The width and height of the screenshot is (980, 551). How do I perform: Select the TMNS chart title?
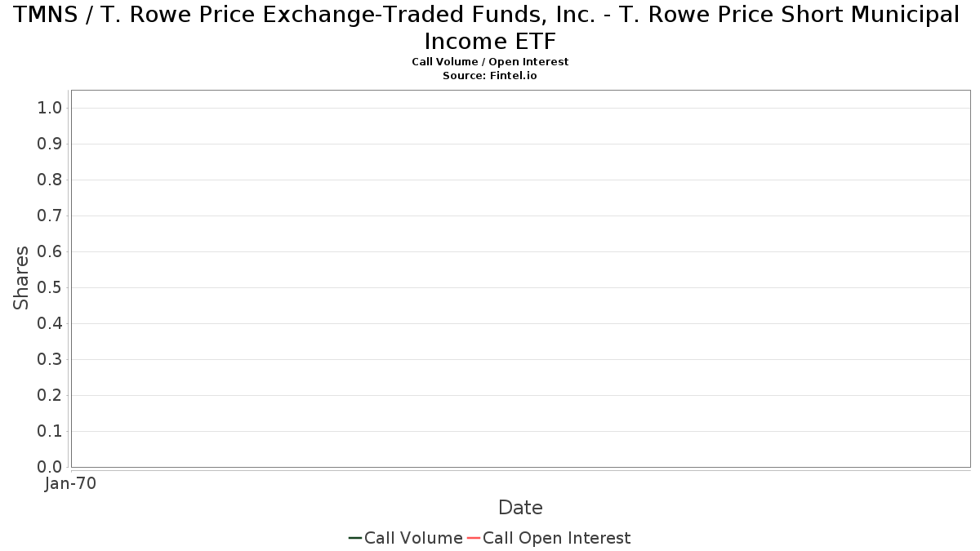point(490,27)
